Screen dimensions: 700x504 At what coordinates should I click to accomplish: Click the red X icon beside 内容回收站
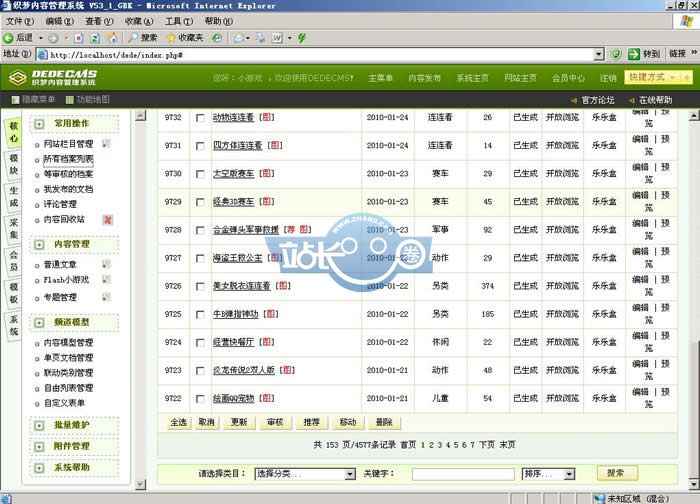(x=107, y=220)
